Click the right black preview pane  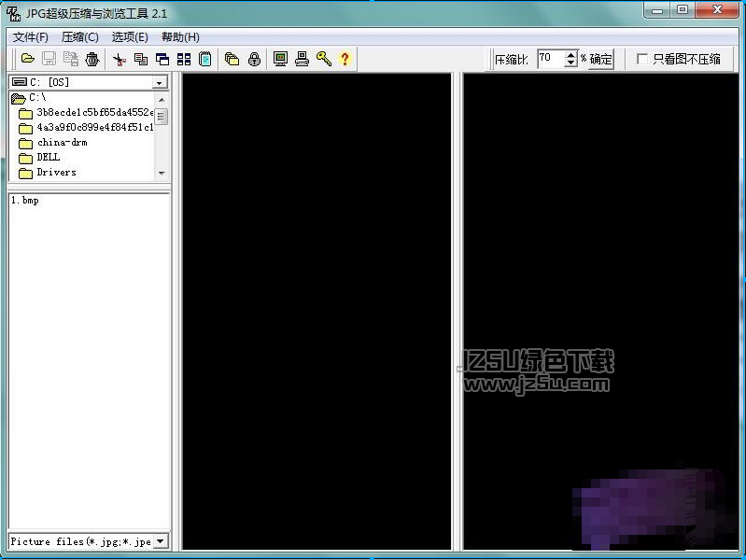point(601,312)
